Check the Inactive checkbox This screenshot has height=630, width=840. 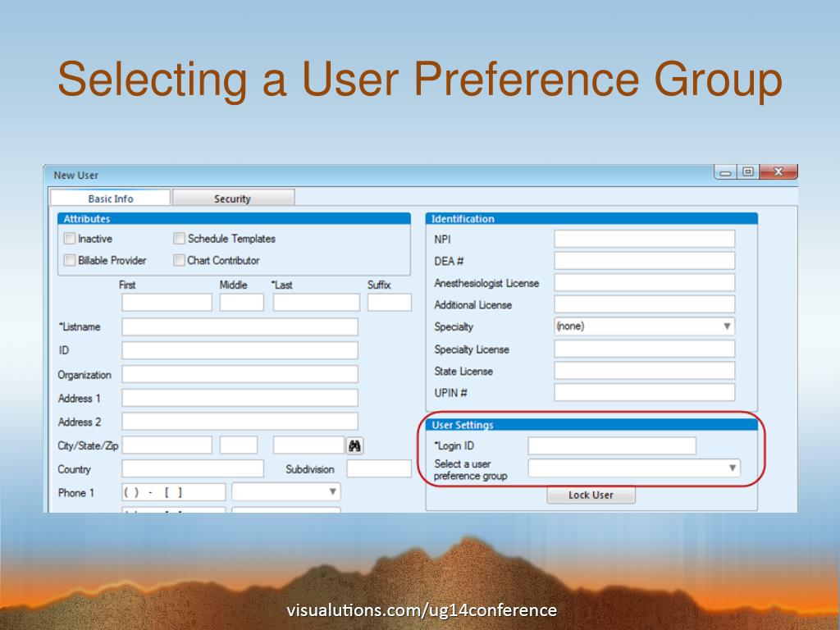tap(70, 239)
